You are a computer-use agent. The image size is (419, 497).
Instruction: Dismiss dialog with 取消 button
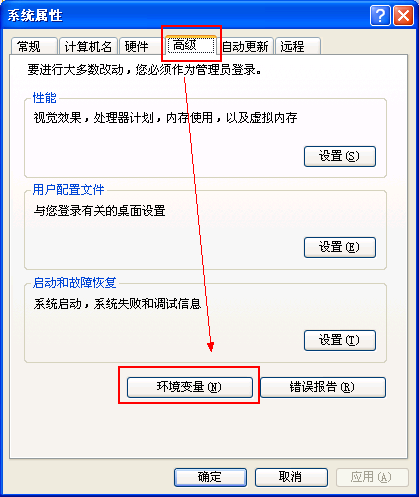[291, 477]
